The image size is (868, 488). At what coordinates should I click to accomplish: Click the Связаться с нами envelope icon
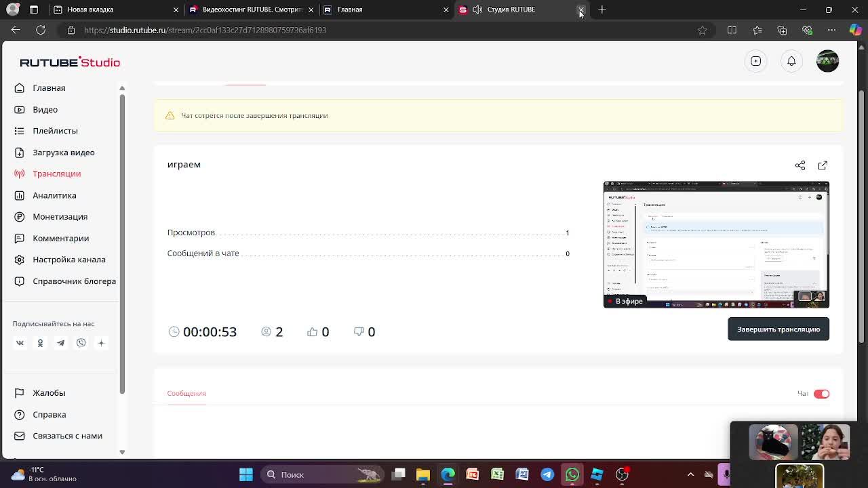click(20, 436)
